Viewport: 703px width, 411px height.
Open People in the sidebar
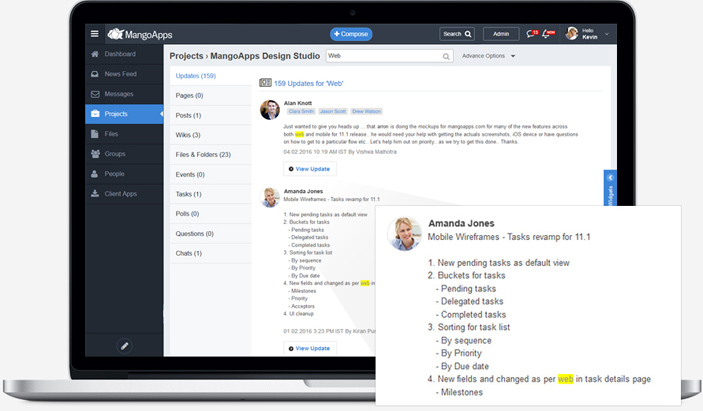[x=124, y=173]
